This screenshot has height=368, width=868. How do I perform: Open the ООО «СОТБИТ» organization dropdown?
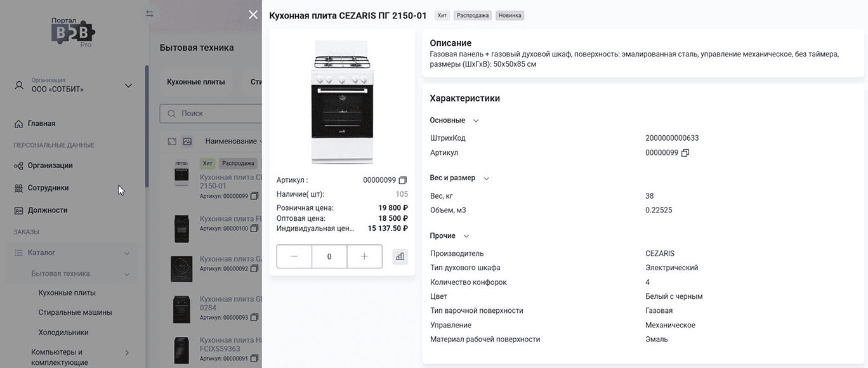[128, 86]
